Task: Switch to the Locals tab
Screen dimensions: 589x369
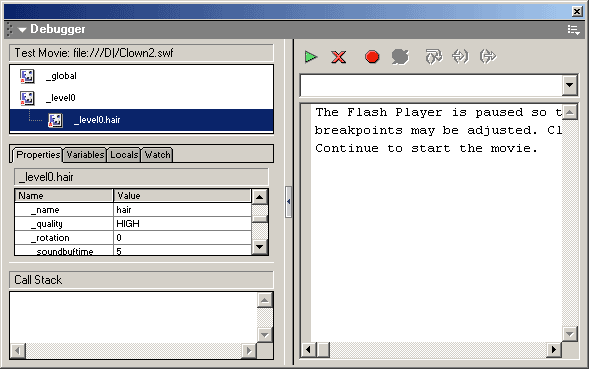Action: pos(124,155)
